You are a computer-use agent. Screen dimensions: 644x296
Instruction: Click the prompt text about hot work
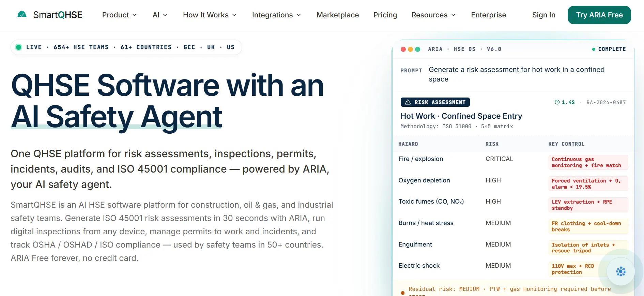pyautogui.click(x=517, y=74)
